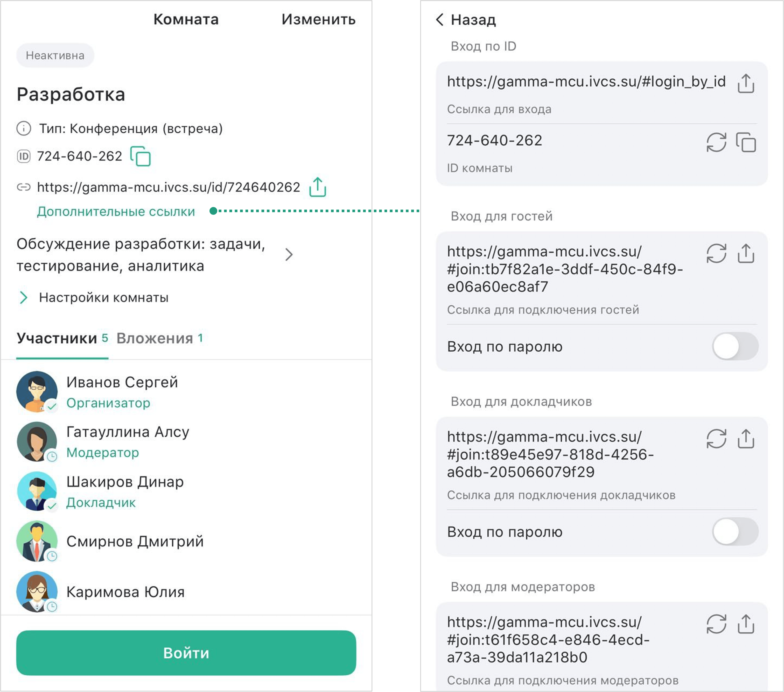This screenshot has width=784, height=692.
Task: Tap Изменить to edit the room
Action: tap(318, 19)
